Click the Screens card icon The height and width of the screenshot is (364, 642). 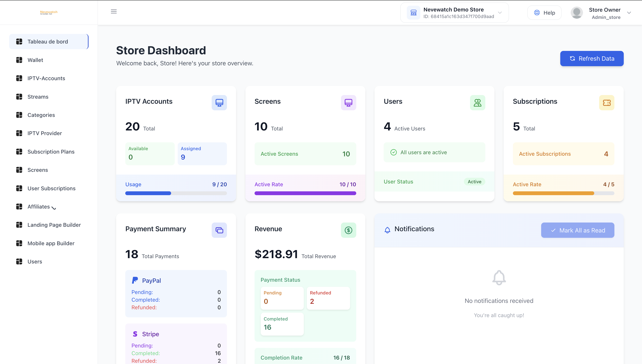coord(348,102)
